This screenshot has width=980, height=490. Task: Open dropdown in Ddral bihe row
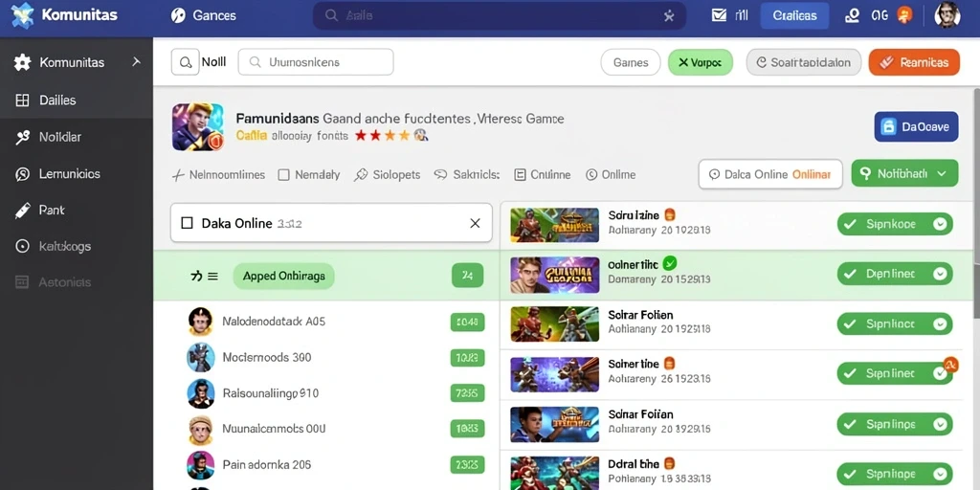[940, 473]
